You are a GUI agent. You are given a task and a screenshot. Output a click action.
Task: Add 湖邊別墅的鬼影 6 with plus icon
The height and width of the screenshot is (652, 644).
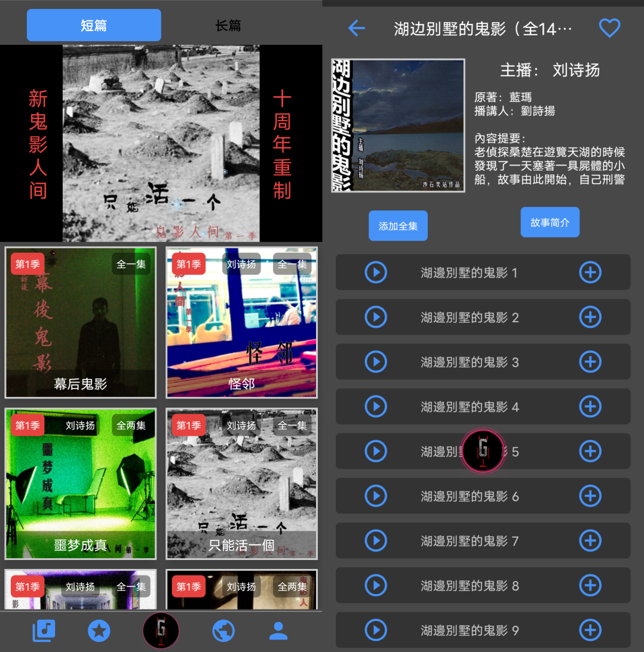590,496
